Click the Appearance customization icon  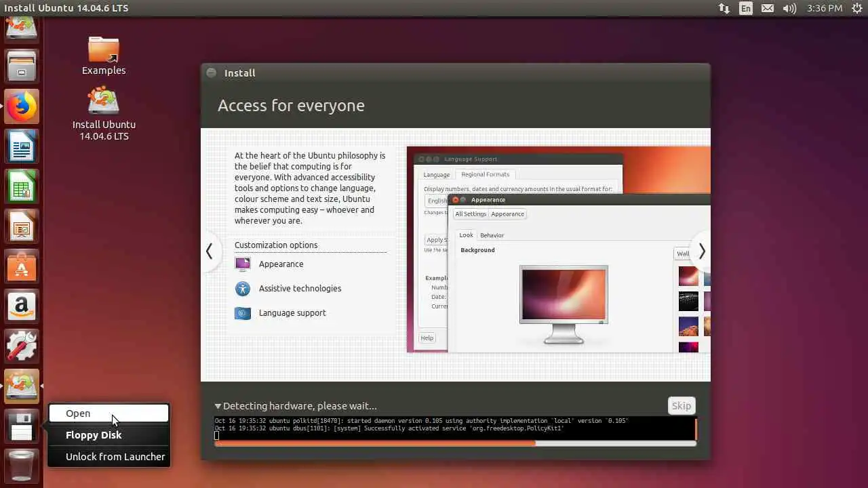point(243,264)
